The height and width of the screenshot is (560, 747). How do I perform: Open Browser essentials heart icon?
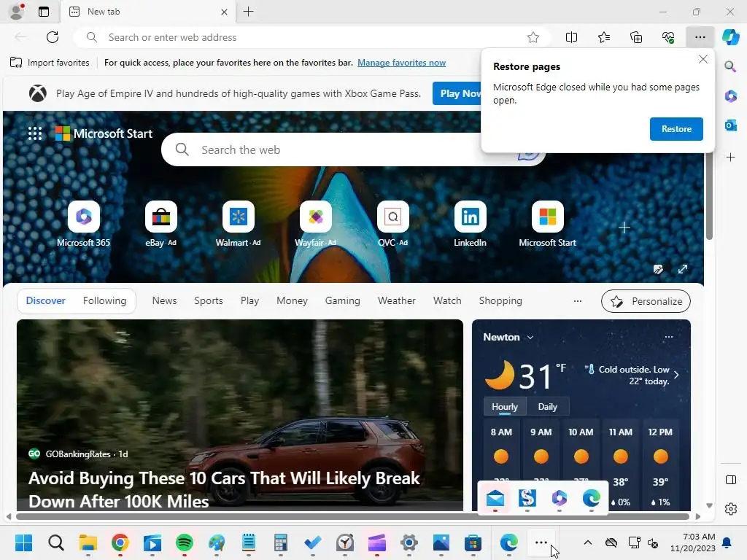click(x=668, y=37)
